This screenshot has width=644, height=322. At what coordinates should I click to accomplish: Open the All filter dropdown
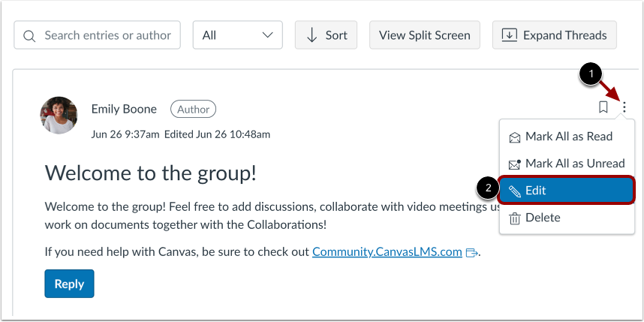[x=237, y=35]
